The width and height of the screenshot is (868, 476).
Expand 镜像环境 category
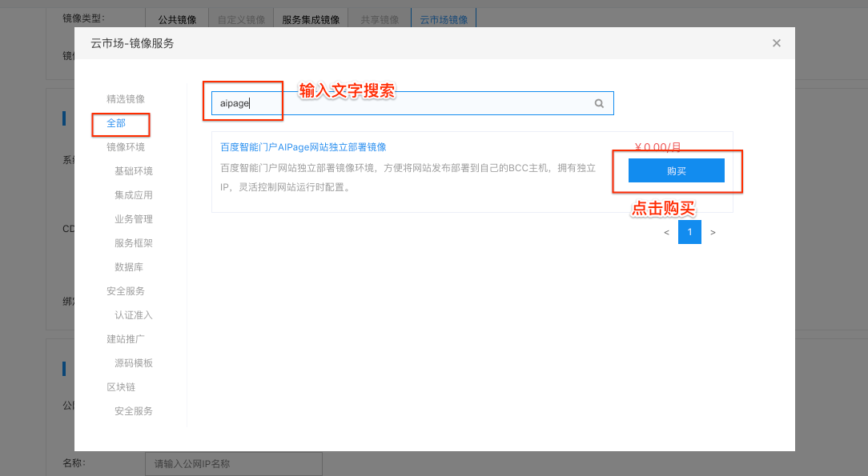point(126,147)
